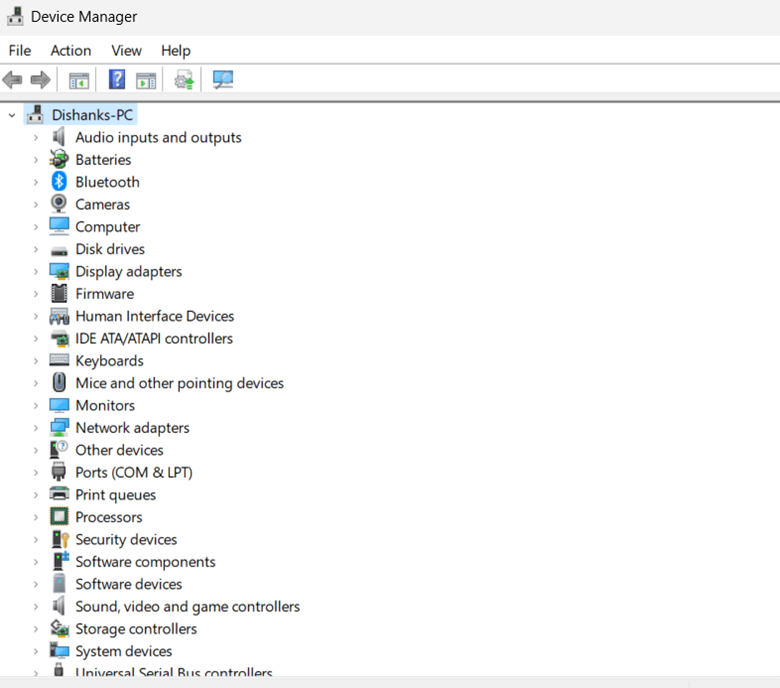Select the Cameras label
Image resolution: width=780 pixels, height=688 pixels.
(102, 204)
